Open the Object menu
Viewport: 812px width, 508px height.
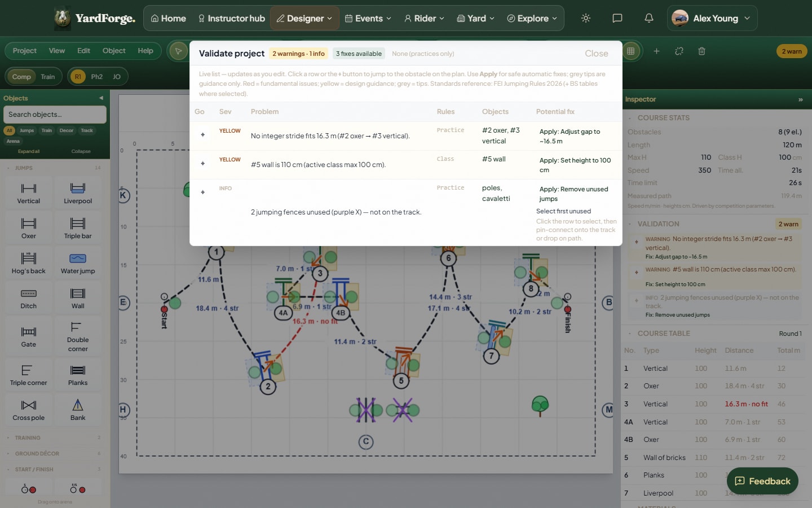coord(114,51)
